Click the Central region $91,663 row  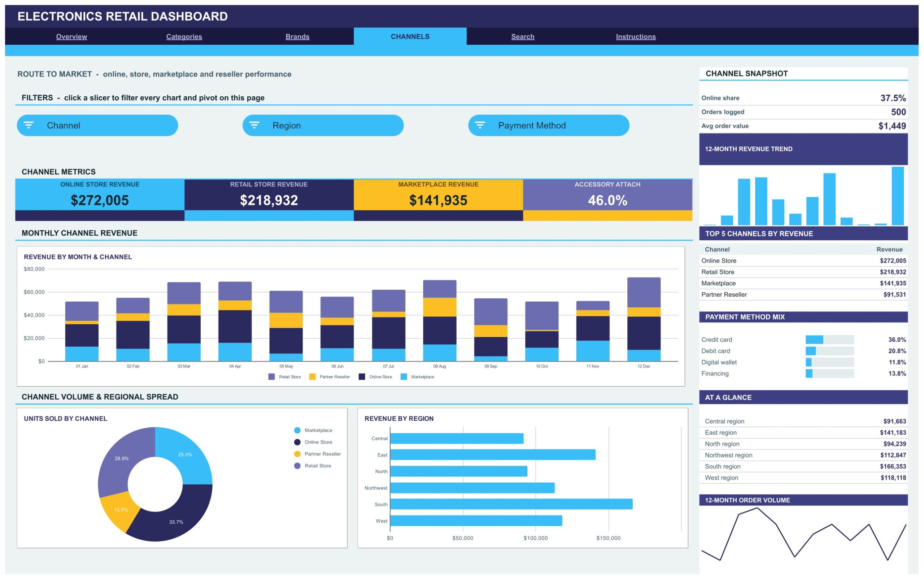click(803, 421)
